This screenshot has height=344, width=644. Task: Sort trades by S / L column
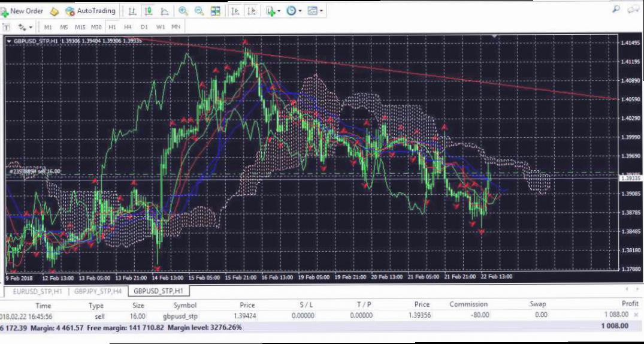(306, 305)
